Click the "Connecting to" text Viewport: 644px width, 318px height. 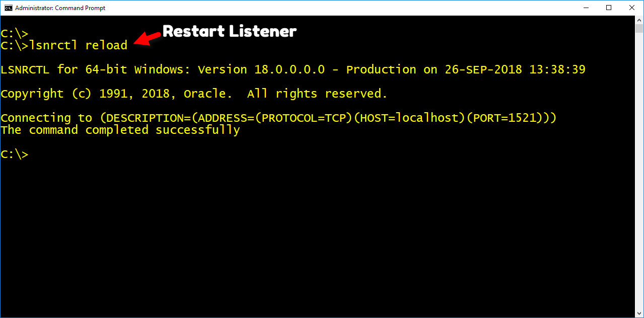46,118
